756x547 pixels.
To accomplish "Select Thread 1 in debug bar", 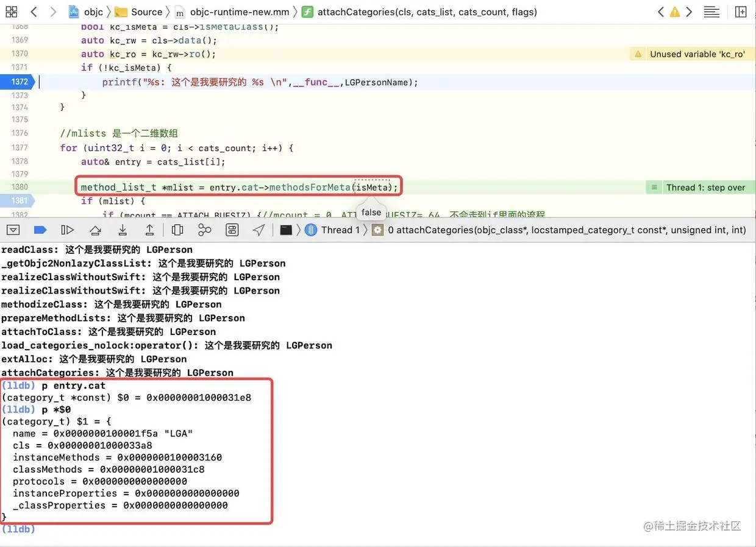I will pos(332,230).
